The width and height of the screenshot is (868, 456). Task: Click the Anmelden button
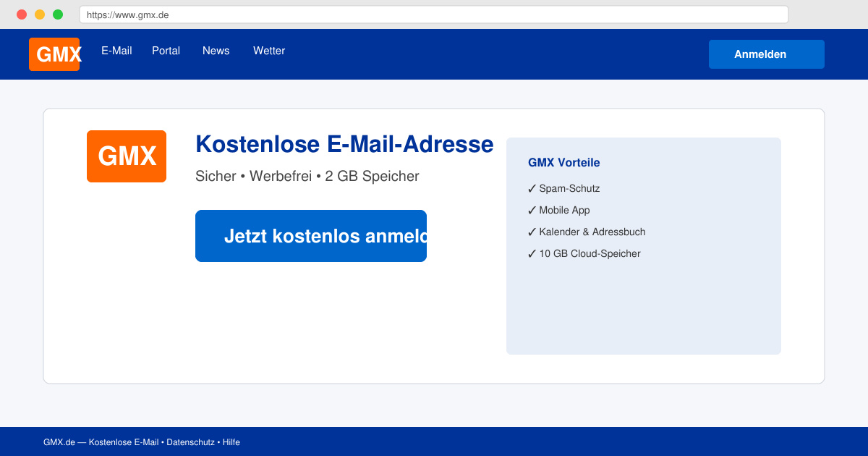click(767, 54)
